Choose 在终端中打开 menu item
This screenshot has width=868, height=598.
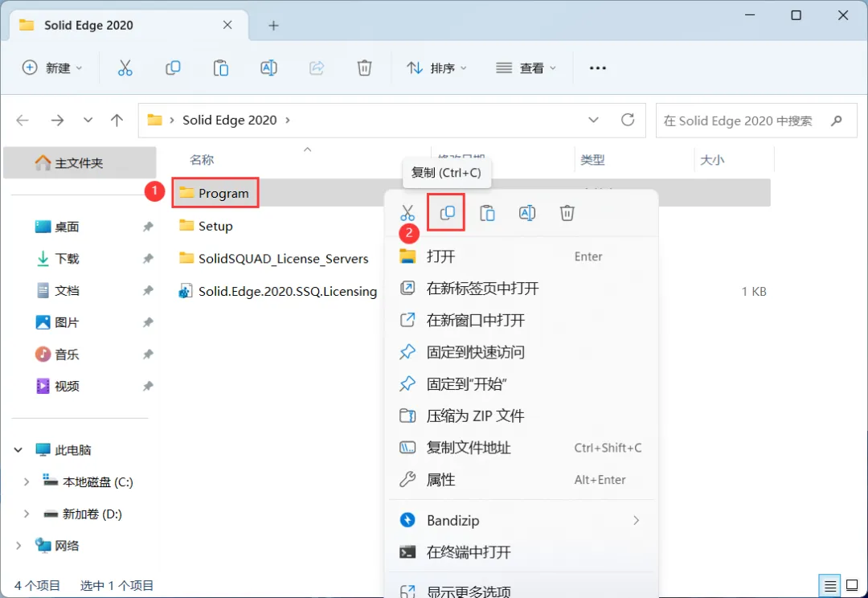coord(522,553)
